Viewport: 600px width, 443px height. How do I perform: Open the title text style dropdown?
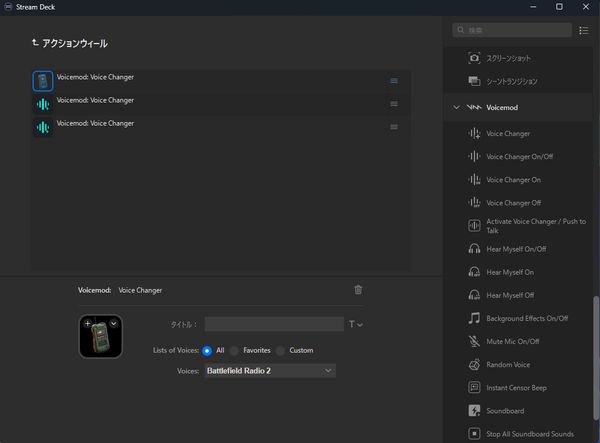[355, 324]
